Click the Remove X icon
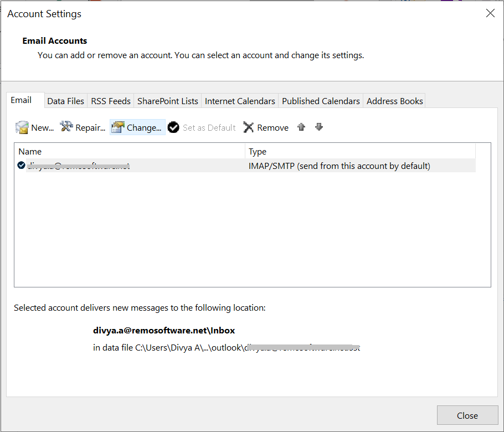 [249, 127]
